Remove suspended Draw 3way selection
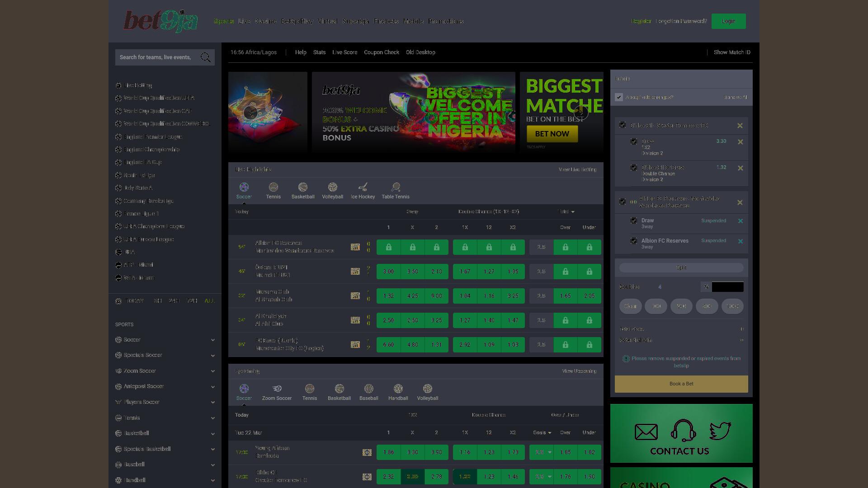Image resolution: width=868 pixels, height=488 pixels. coord(741,221)
